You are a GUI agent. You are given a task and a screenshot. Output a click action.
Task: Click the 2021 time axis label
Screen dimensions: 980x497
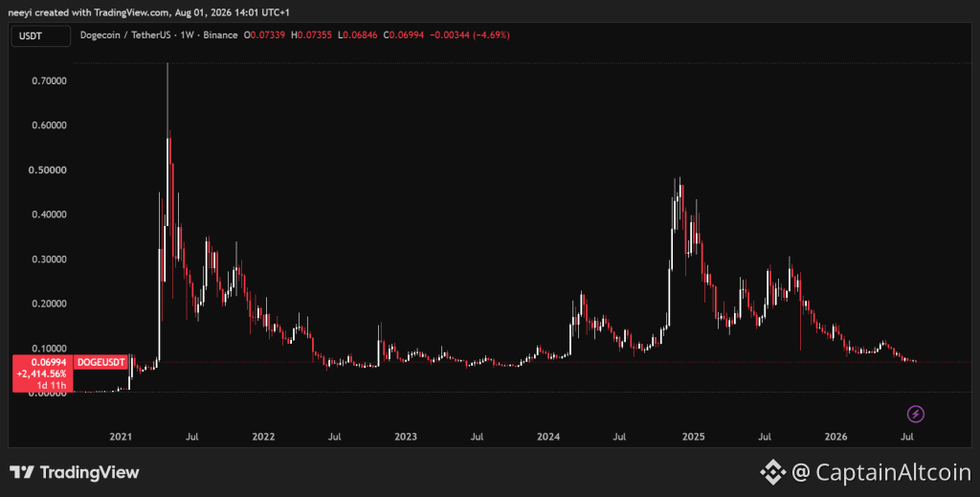121,437
